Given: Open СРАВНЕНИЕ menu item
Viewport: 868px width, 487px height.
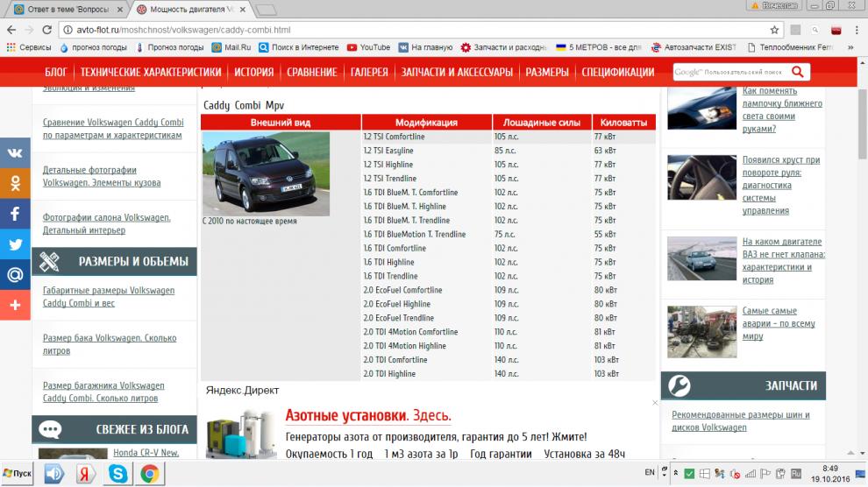Looking at the screenshot, I should (311, 73).
